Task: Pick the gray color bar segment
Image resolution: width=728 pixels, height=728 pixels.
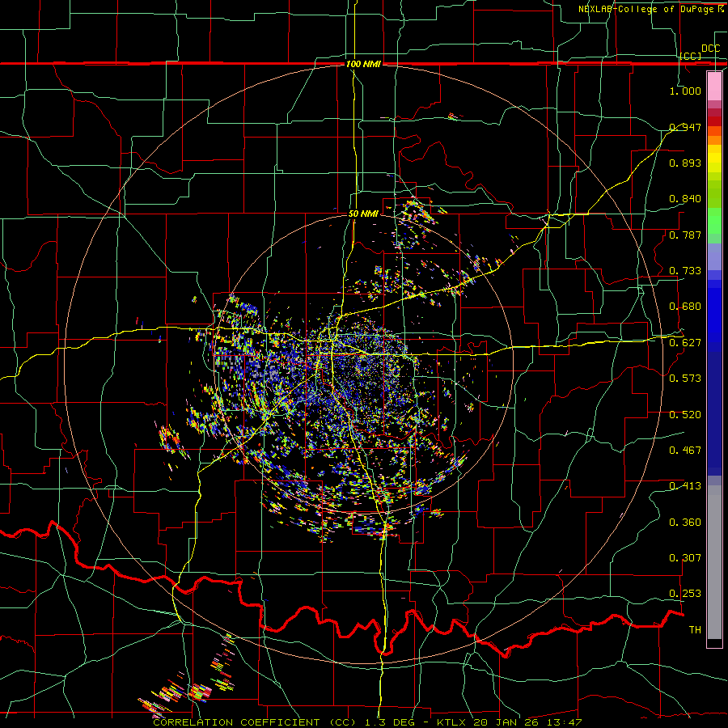Action: click(x=714, y=562)
